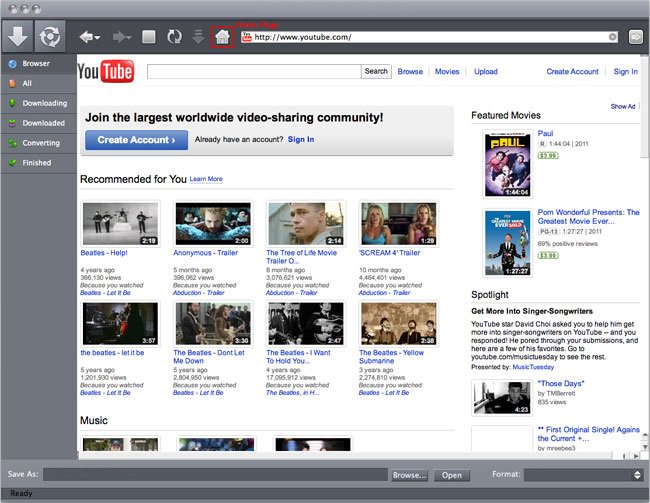Show the Downloaded list in the sidebar

point(39,123)
